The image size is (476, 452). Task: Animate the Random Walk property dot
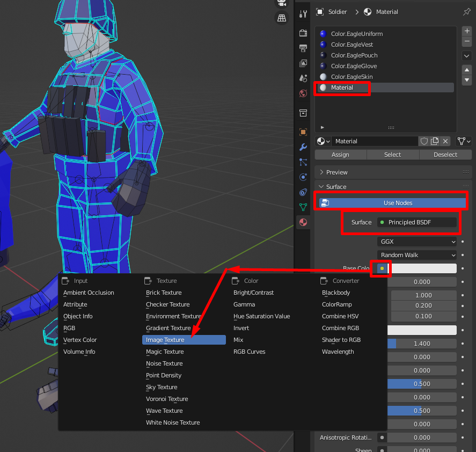[463, 255]
